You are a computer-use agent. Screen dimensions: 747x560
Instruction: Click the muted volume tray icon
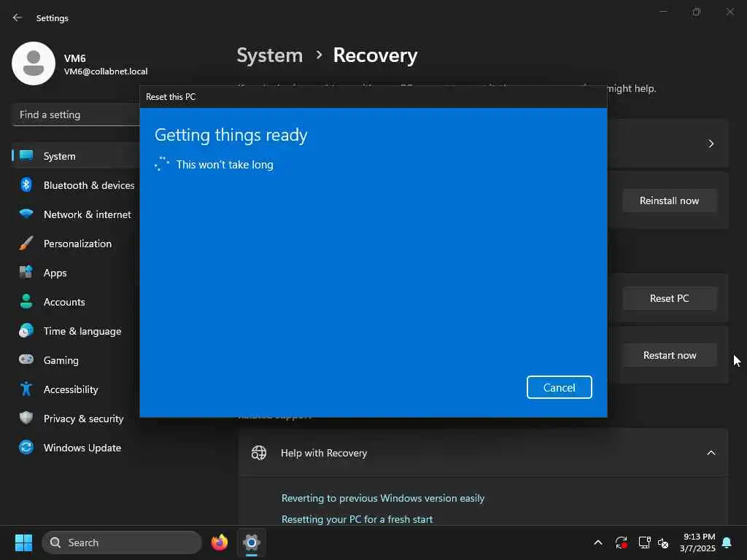click(663, 542)
